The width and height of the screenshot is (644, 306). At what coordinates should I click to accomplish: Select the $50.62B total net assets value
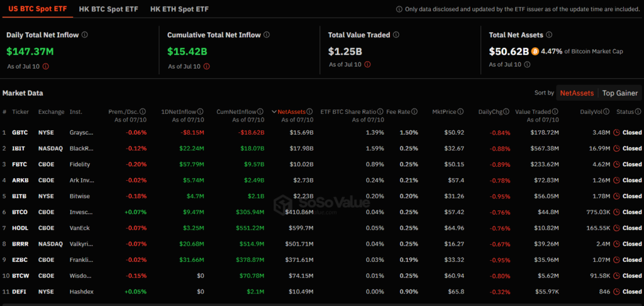tap(509, 52)
